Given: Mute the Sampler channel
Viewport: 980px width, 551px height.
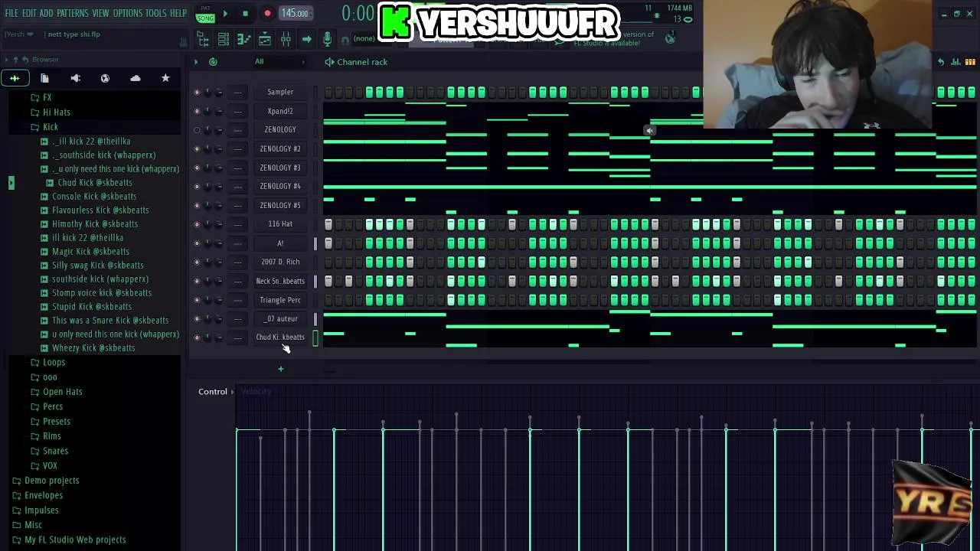Looking at the screenshot, I should [x=197, y=92].
